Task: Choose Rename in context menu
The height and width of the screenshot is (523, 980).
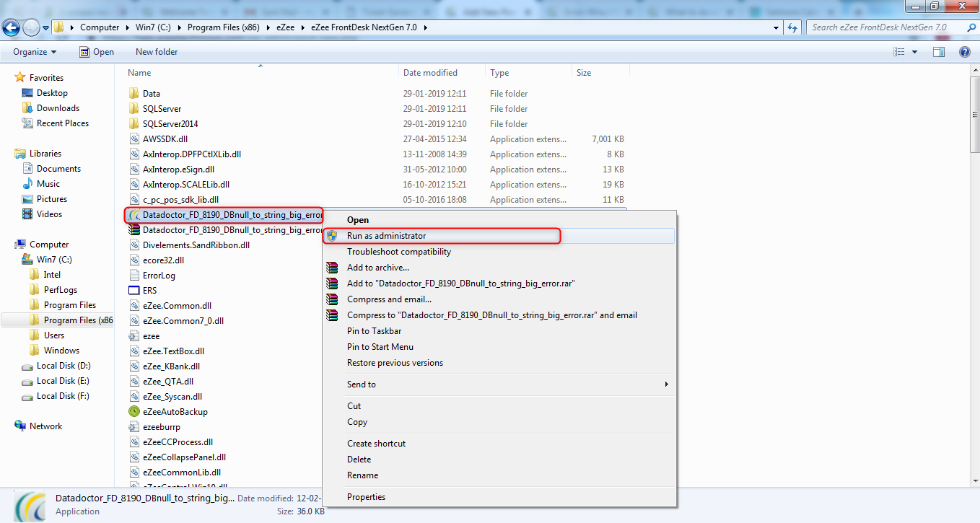Action: pos(362,475)
